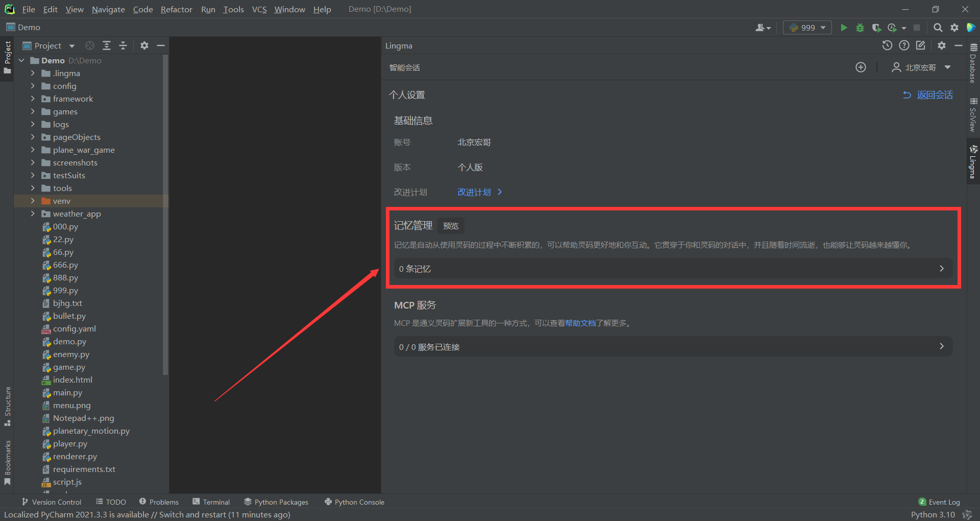Screen dimensions: 980x521
Task: Click Search Everywhere magnifier icon
Action: click(x=938, y=28)
